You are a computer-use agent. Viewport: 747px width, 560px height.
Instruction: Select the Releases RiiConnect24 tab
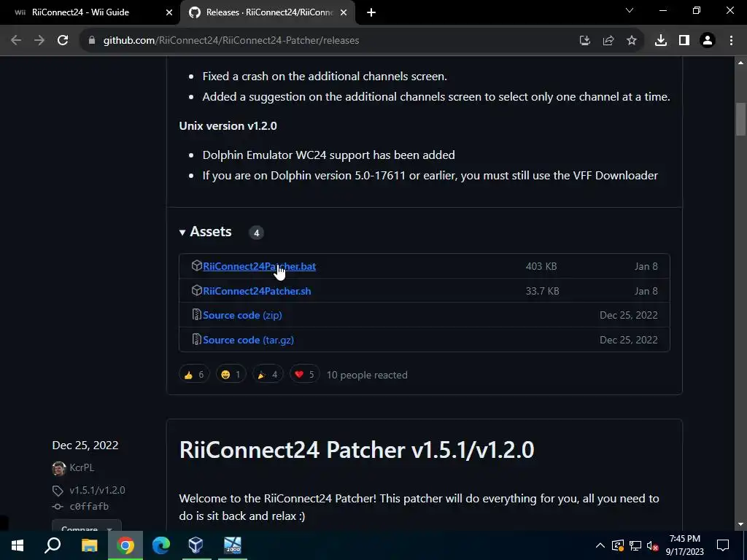click(x=267, y=12)
